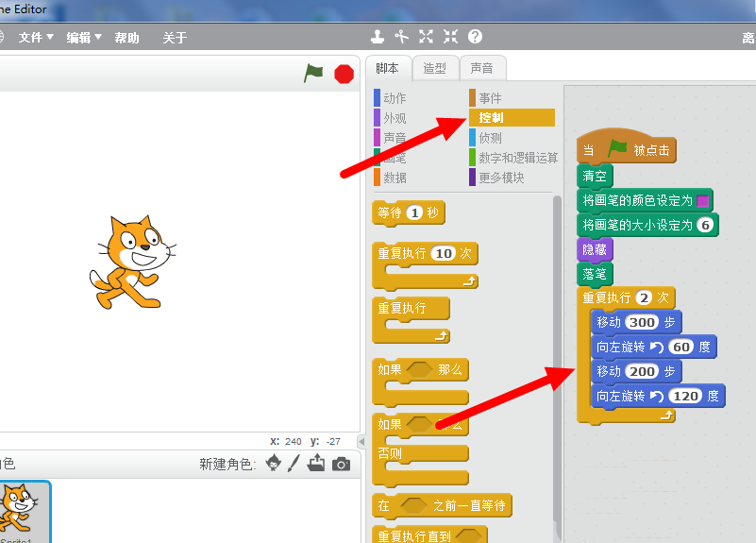Open the 文件 dropdown menu
Image resolution: width=756 pixels, height=543 pixels.
point(37,38)
